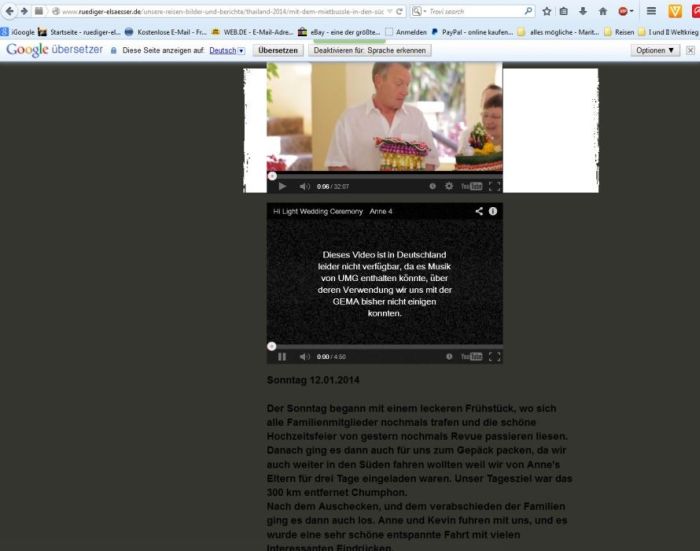Screen dimensions: 700x551
Task: Click the Sonntag 12.01.2014 heading
Action: tap(313, 380)
